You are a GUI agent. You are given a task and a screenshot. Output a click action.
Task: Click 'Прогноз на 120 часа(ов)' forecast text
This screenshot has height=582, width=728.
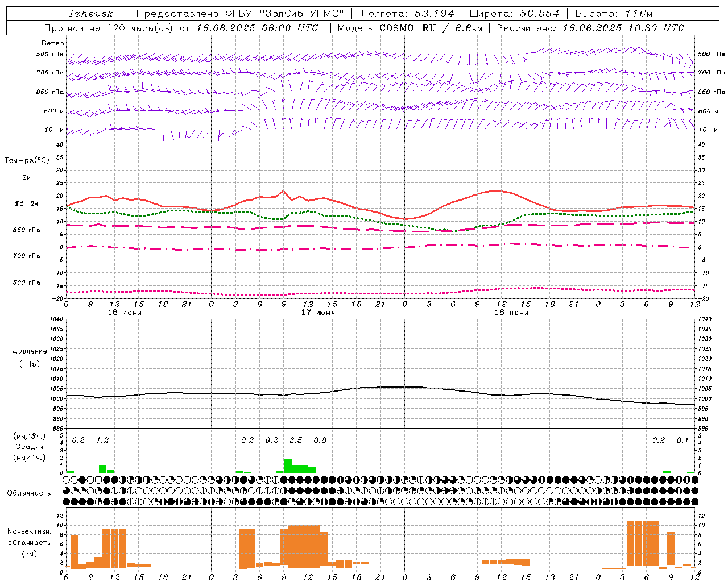click(109, 28)
